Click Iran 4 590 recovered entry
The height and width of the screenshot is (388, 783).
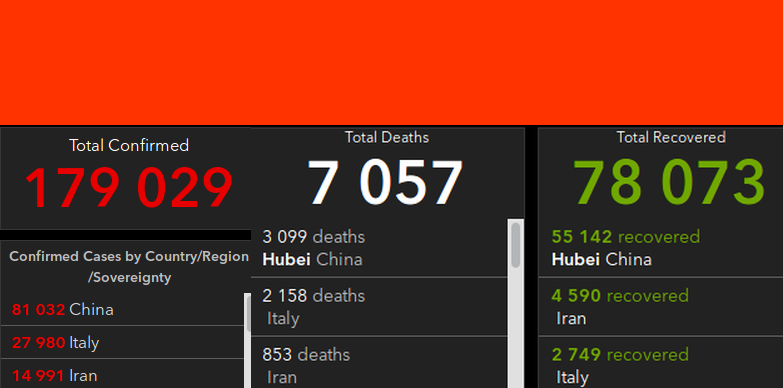click(x=661, y=307)
